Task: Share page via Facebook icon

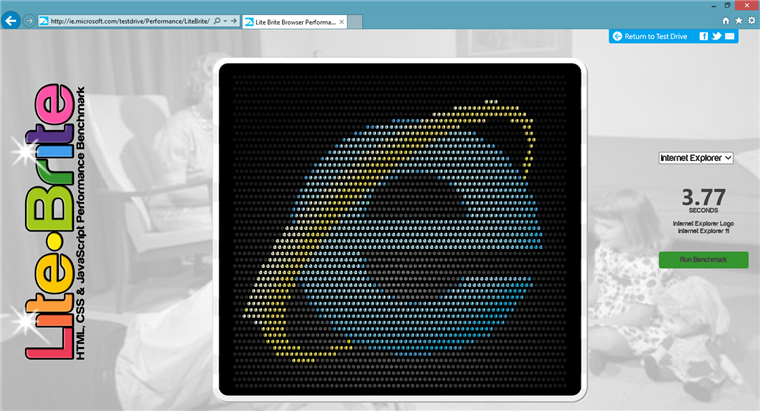Action: pos(704,37)
